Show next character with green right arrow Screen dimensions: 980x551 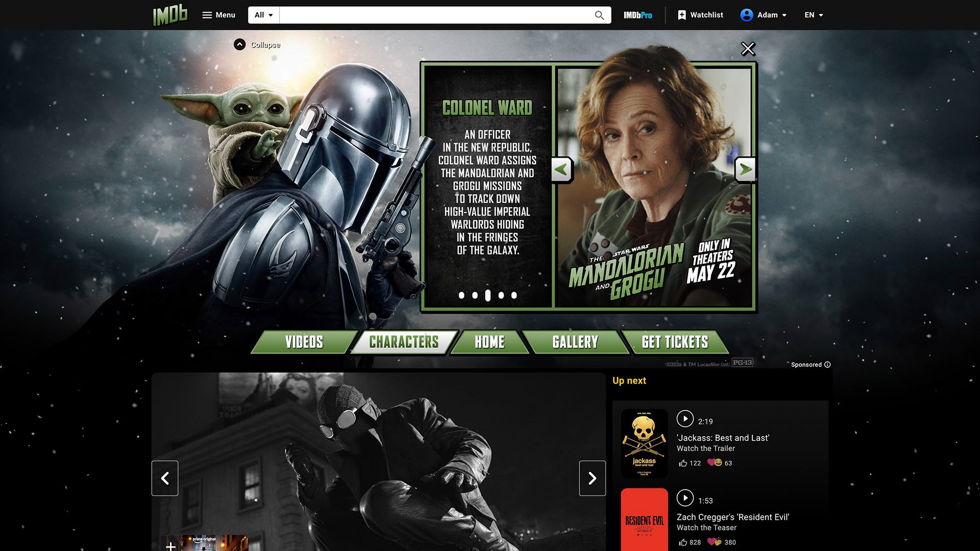[x=745, y=169]
